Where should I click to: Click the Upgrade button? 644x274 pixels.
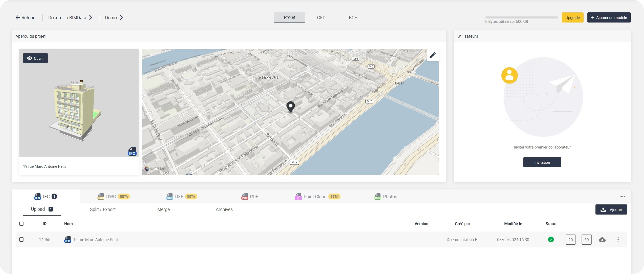click(572, 17)
